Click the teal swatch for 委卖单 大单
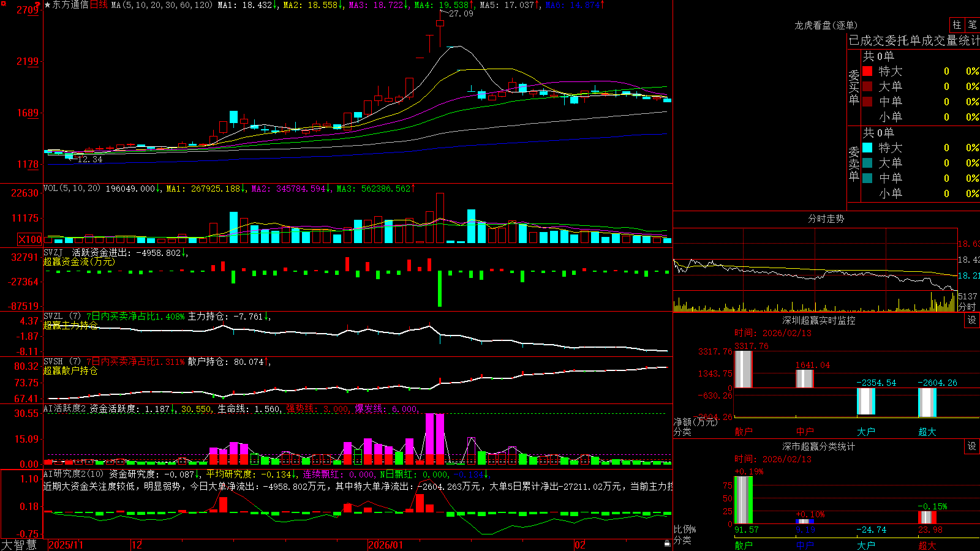 pyautogui.click(x=867, y=163)
